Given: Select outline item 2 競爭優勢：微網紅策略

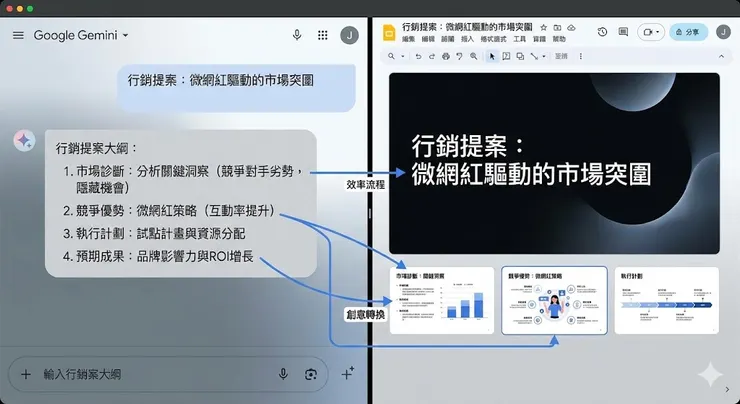Looking at the screenshot, I should [169, 210].
